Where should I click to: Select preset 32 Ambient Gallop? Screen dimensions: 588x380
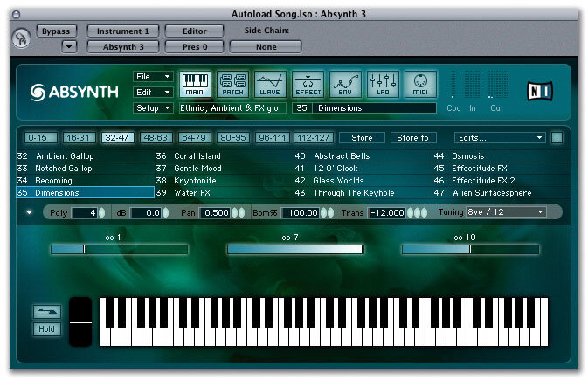pos(85,156)
